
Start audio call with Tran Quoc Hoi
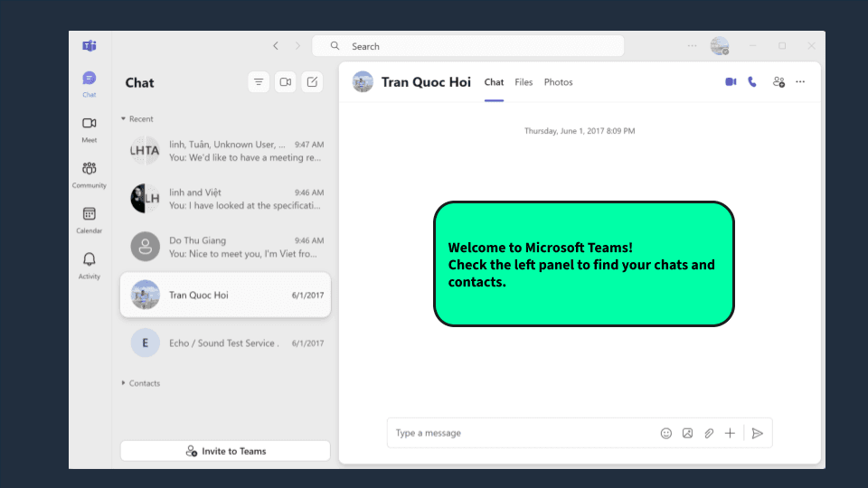pos(752,82)
